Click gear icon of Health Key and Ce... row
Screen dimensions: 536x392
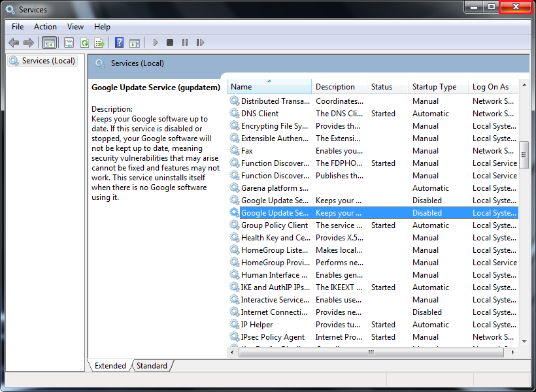235,238
